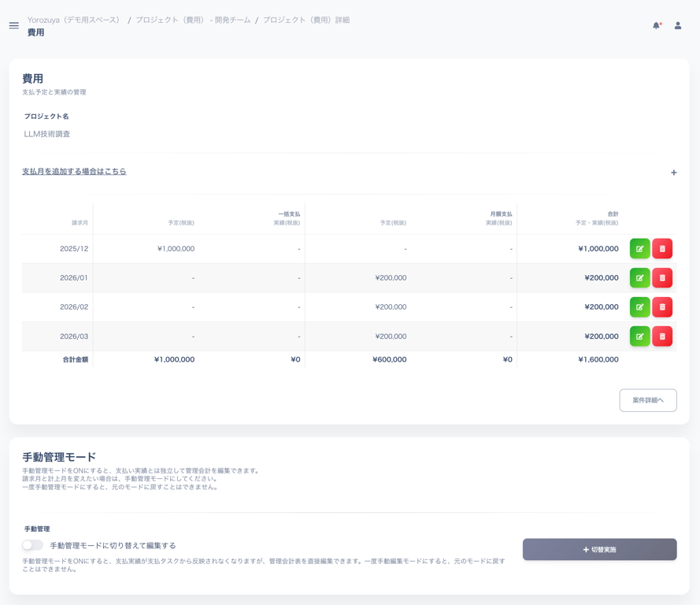This screenshot has height=605, width=700.
Task: Click the ¥600,000 monthly planned total
Action: 389,359
